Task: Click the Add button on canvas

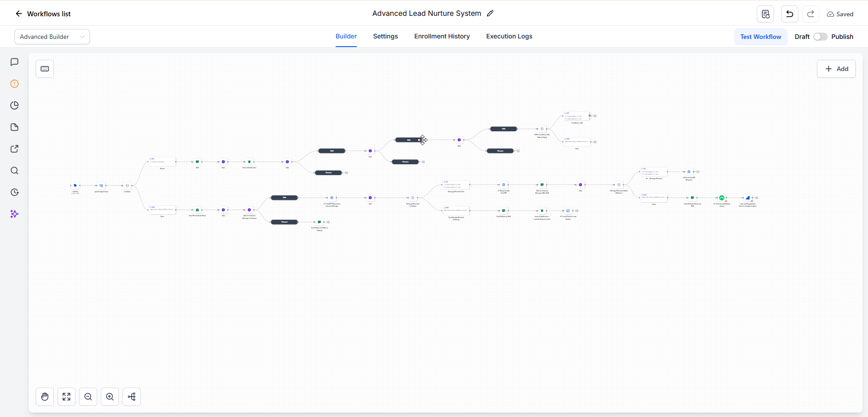Action: (x=836, y=69)
